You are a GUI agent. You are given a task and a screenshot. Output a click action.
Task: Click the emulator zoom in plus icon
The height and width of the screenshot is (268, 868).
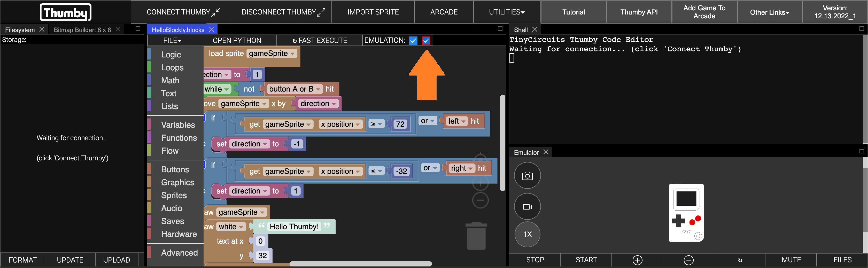[637, 260]
